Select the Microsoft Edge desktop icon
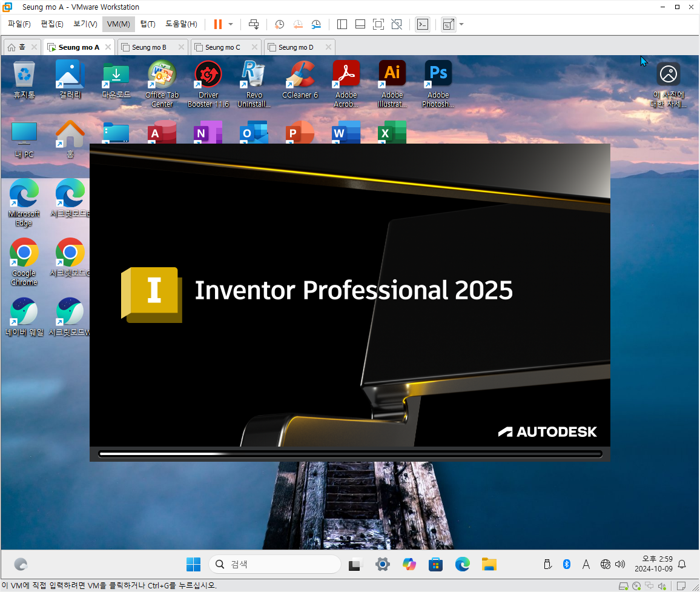Image resolution: width=700 pixels, height=592 pixels. point(24,203)
